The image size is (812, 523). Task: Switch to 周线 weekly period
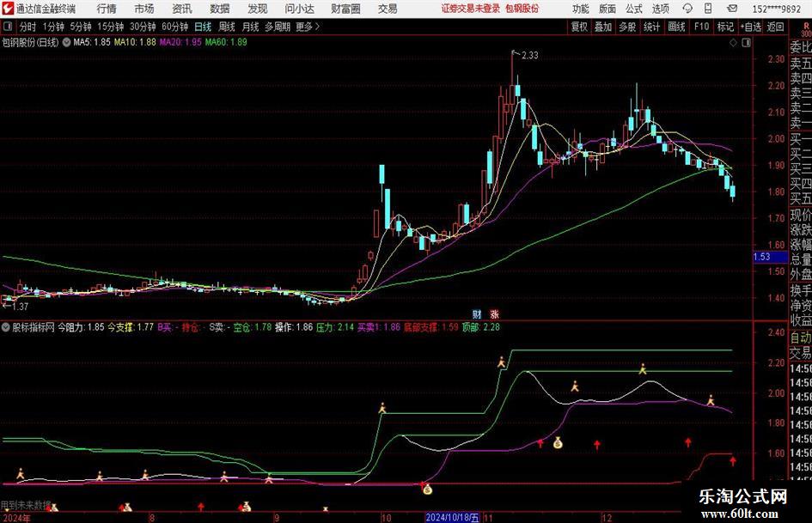227,27
